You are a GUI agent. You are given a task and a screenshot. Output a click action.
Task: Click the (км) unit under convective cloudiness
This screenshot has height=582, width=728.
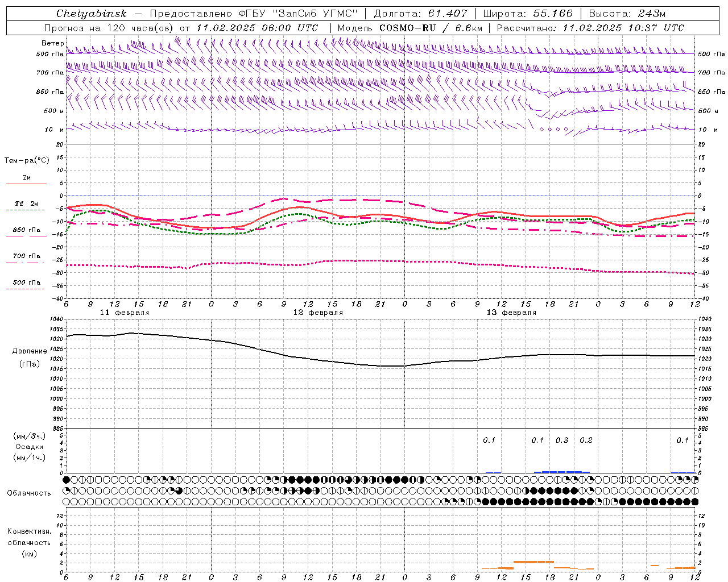pyautogui.click(x=29, y=553)
